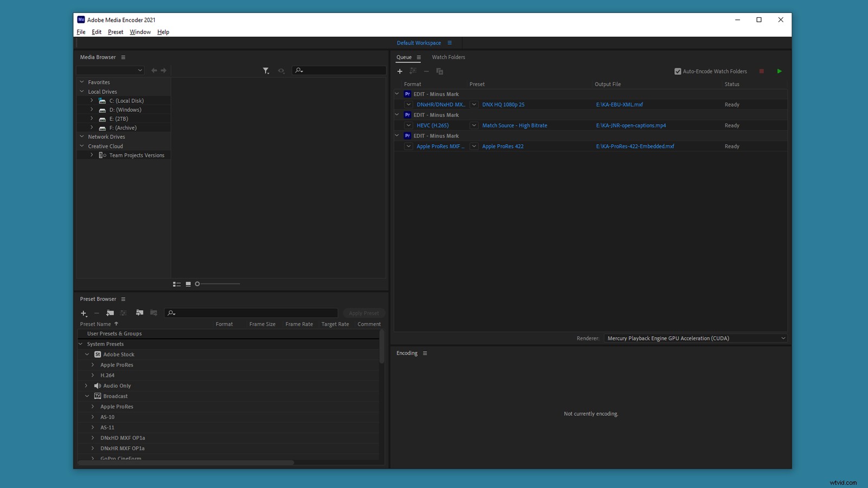This screenshot has height=488, width=868.
Task: Create a new preset in the Preset Browser
Action: click(x=83, y=313)
